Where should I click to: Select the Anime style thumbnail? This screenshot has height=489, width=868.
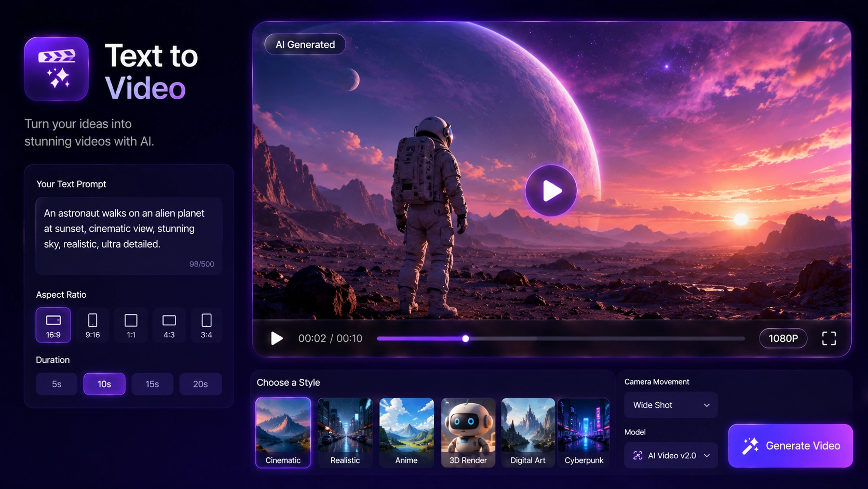click(x=406, y=432)
